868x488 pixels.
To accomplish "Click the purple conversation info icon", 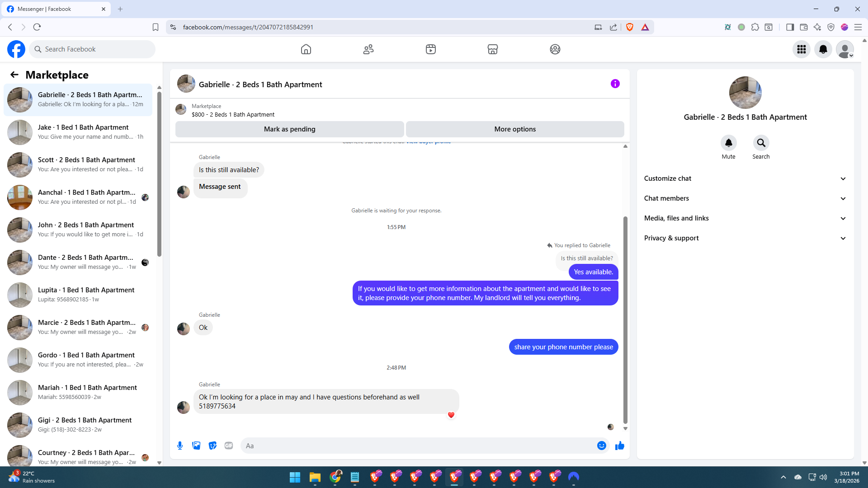I will point(615,84).
